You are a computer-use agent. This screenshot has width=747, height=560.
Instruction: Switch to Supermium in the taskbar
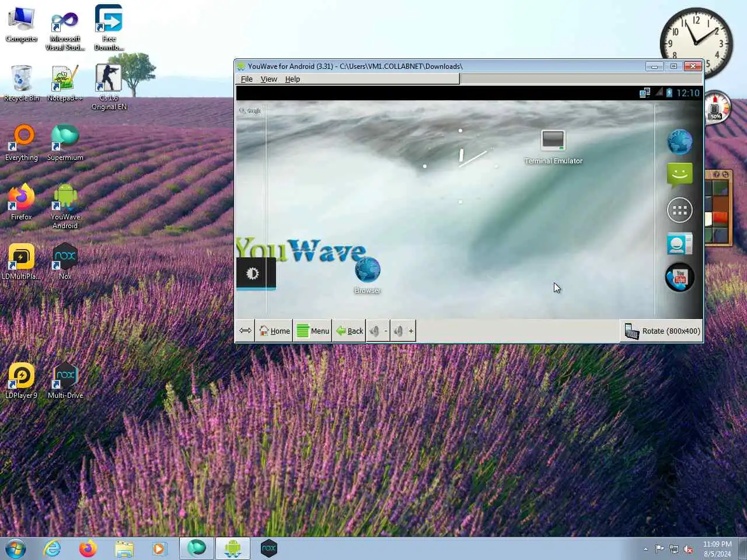197,548
